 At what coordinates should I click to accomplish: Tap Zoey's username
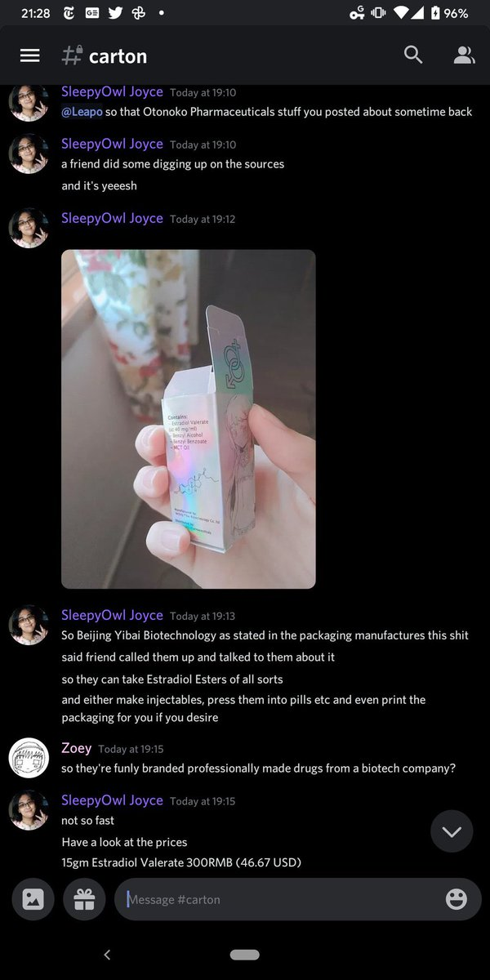click(77, 748)
